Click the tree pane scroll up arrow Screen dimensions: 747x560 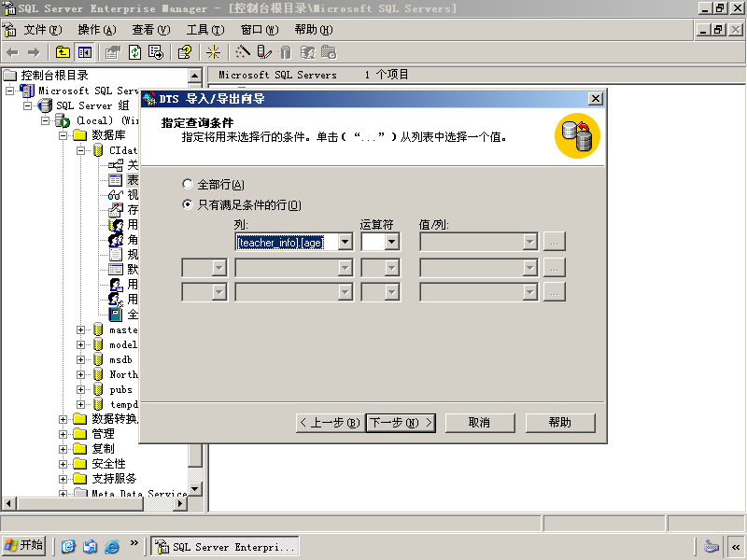pos(195,76)
